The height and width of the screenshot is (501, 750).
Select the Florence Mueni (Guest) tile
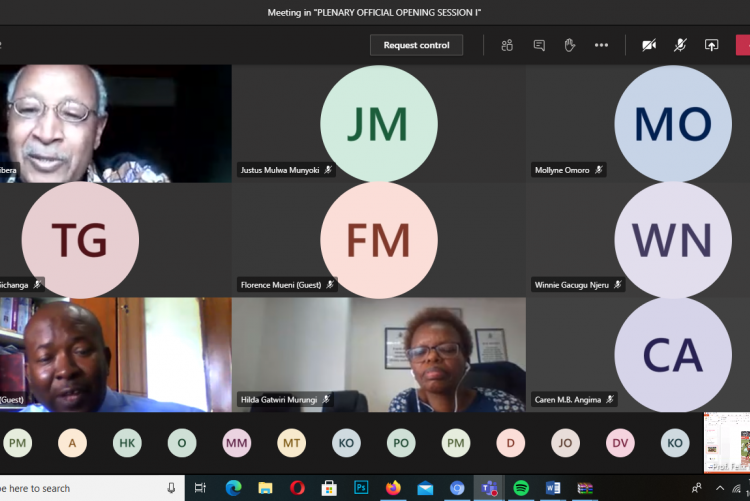click(378, 240)
